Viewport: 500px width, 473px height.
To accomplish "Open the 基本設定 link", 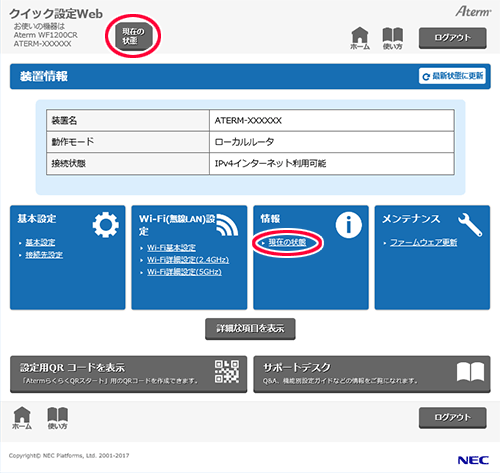I will tap(40, 242).
